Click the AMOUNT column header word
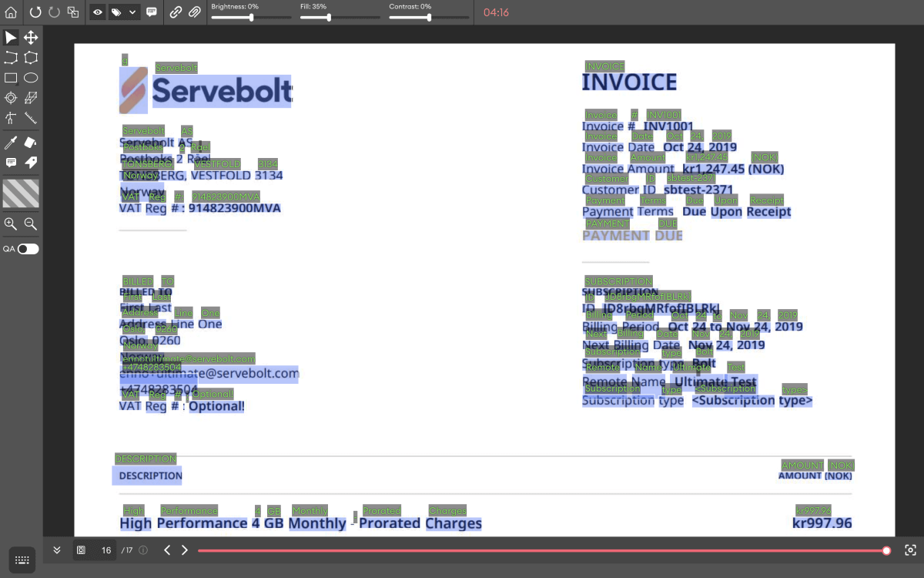Screen dimensions: 924x578 (800, 476)
